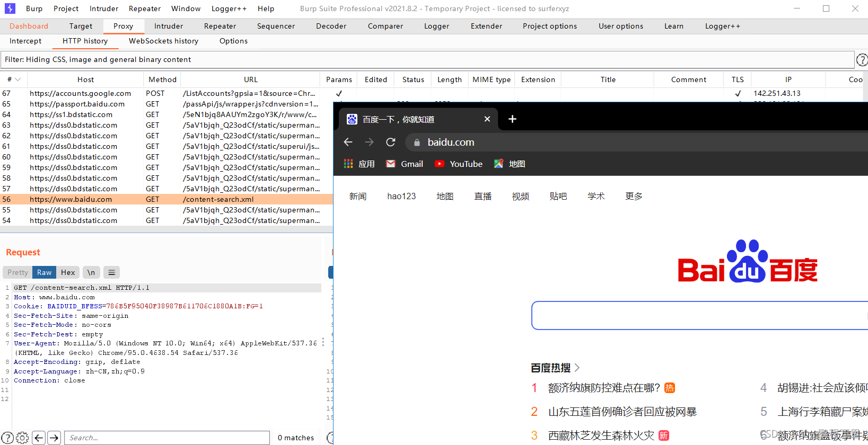Viewport: 868px width, 445px height.
Task: Switch to the Repeater tool tab
Action: coord(220,26)
